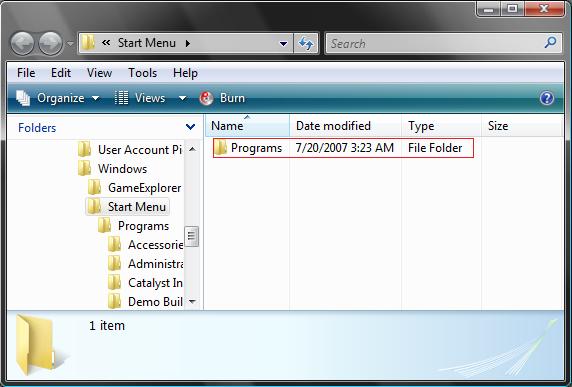This screenshot has height=387, width=572.
Task: Click the folder icon in address bar
Action: 88,43
